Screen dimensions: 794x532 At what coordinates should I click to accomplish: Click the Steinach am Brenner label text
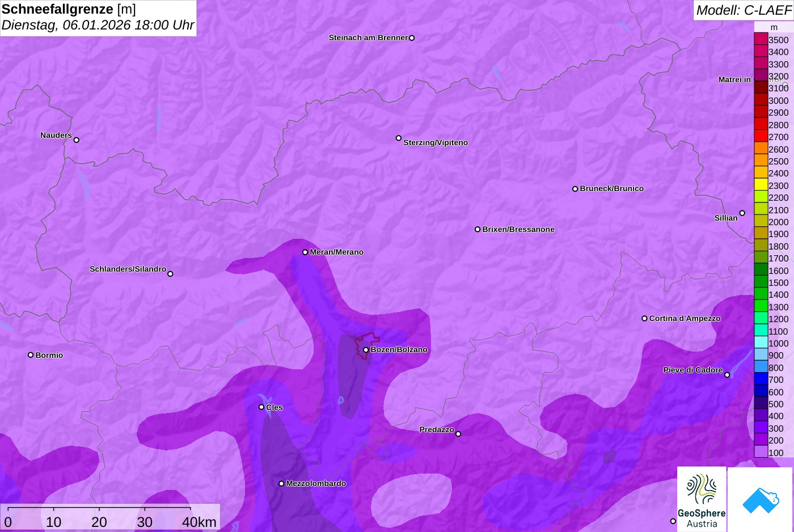368,37
